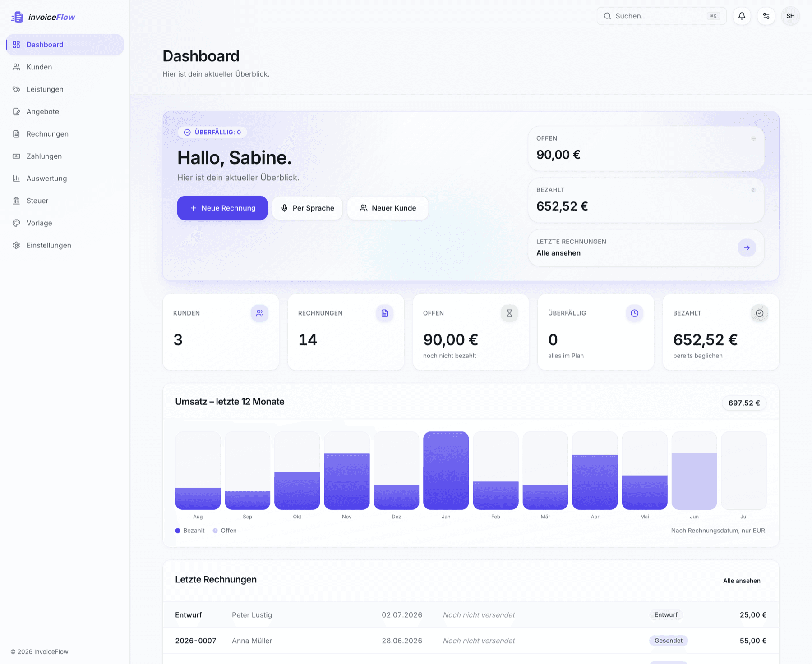Click the Rechnungen document icon in sidebar
The image size is (812, 664).
click(x=16, y=134)
